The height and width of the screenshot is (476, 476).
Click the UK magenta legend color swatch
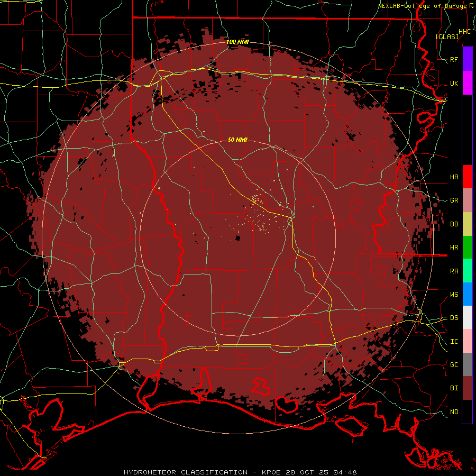point(467,83)
